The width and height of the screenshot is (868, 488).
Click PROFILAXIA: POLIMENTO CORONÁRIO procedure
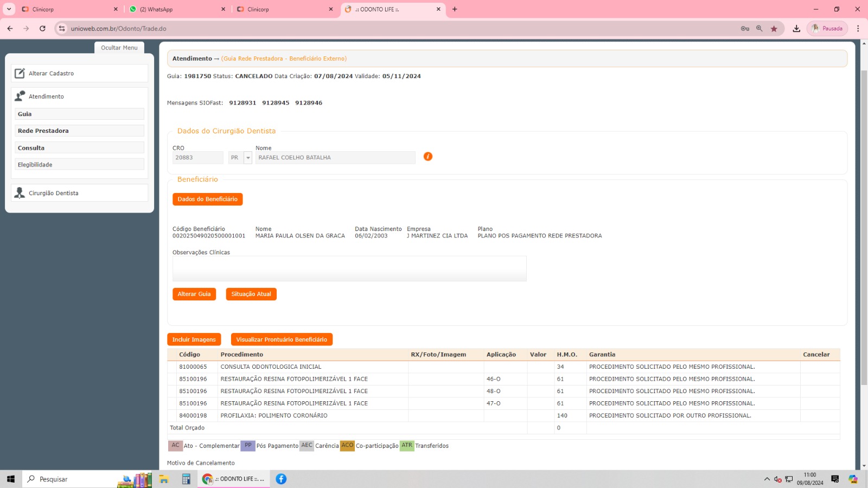coord(274,416)
